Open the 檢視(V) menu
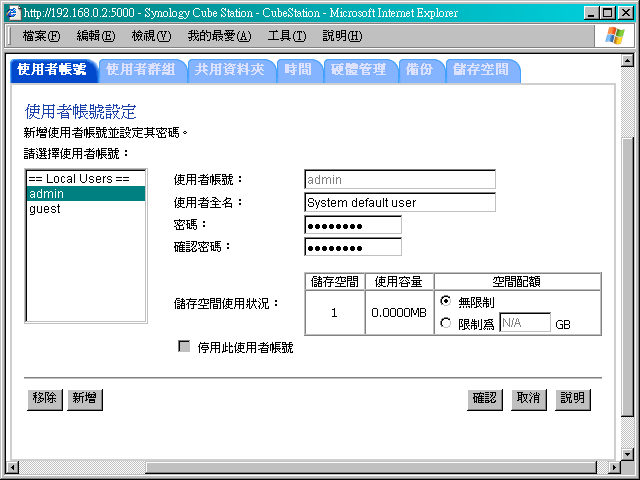 coord(151,36)
